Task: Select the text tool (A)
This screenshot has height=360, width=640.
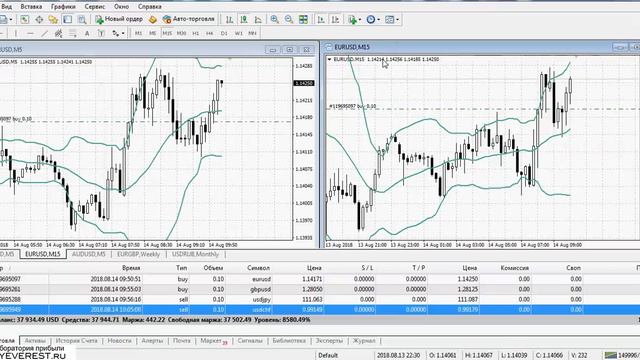Action: coord(87,33)
